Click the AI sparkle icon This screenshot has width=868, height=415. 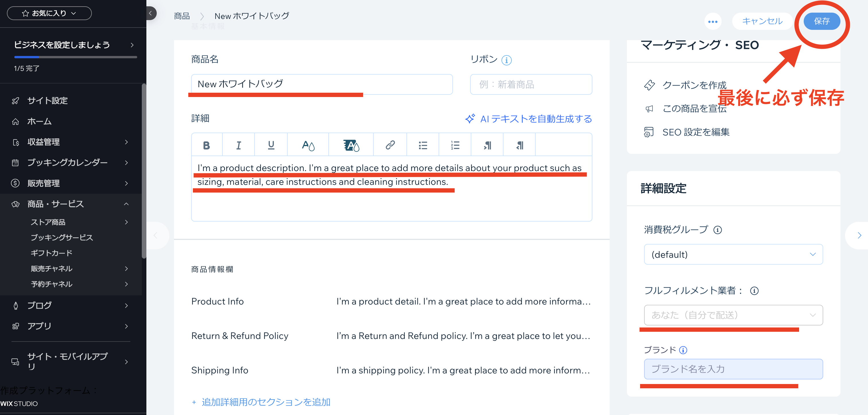point(470,119)
